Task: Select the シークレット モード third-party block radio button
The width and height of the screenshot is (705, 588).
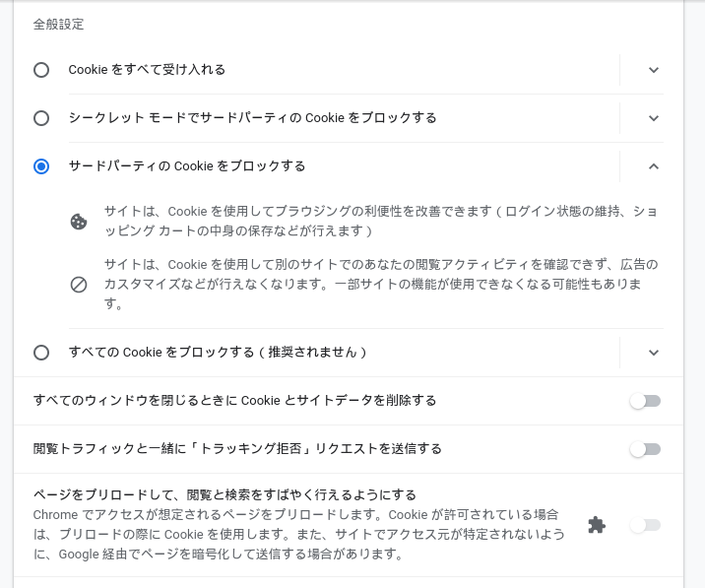Action: pos(41,118)
